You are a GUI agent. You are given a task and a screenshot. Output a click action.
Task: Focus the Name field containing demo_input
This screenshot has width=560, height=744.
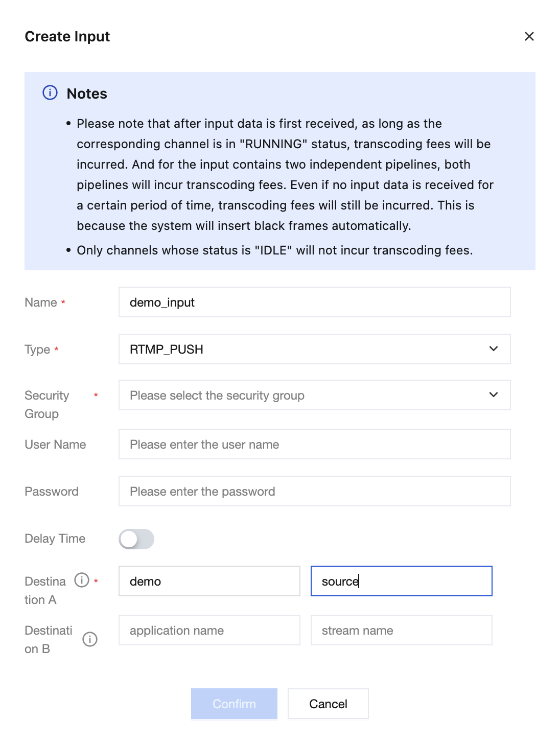pos(315,302)
